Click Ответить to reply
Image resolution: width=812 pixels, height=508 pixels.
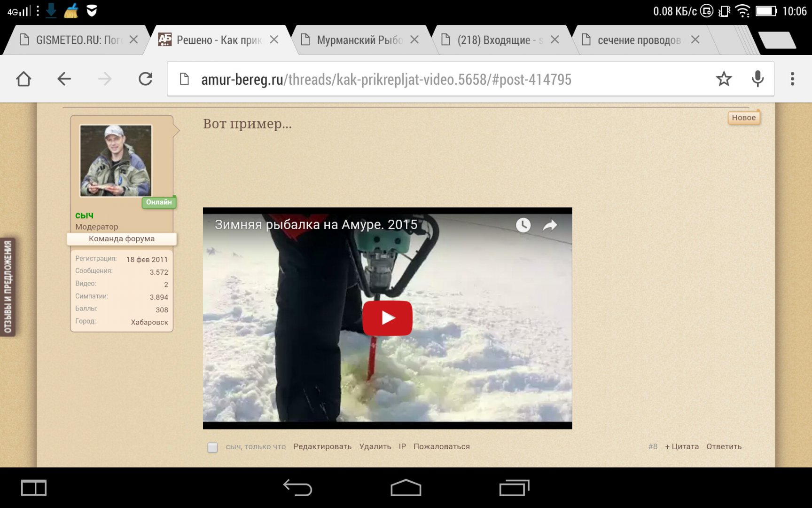[x=724, y=447]
